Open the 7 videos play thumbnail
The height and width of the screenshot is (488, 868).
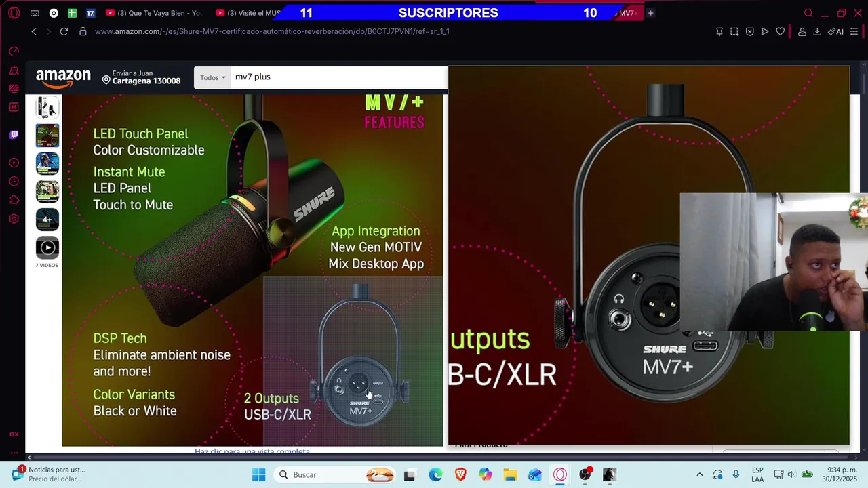click(47, 247)
